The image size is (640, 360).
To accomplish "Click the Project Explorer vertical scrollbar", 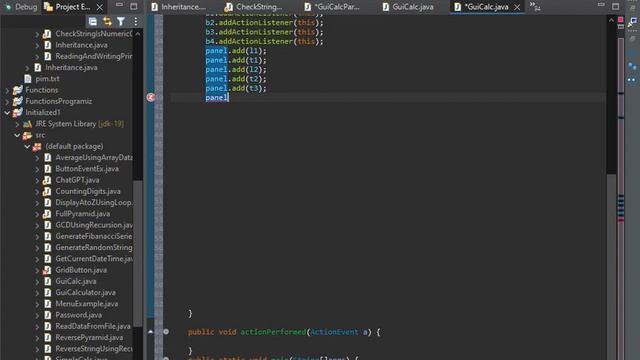I will pos(138,253).
